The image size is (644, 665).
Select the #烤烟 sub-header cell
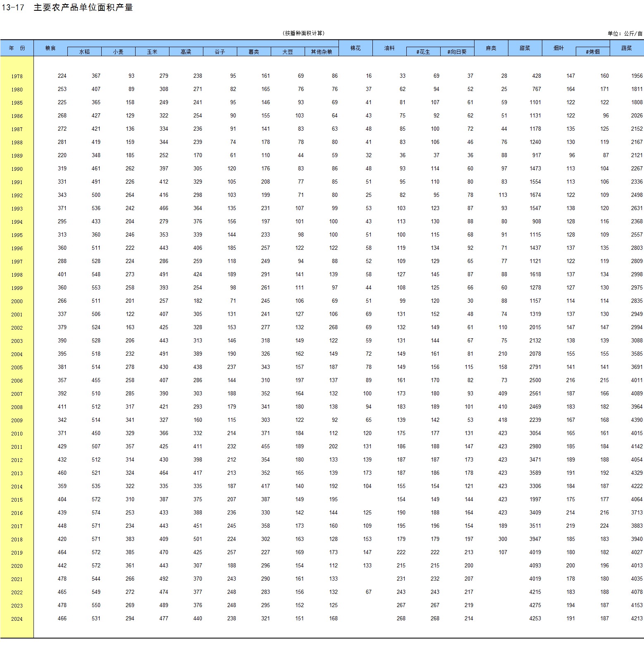coord(593,52)
